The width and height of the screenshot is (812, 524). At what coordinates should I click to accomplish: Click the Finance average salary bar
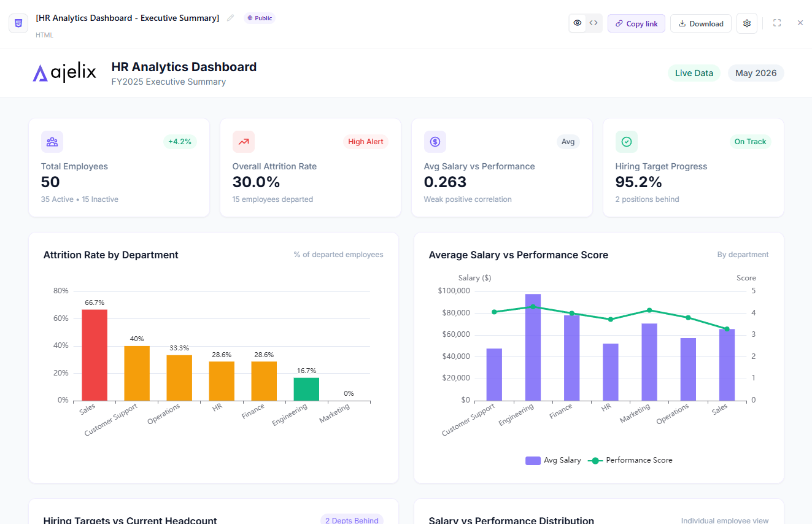[571, 358]
